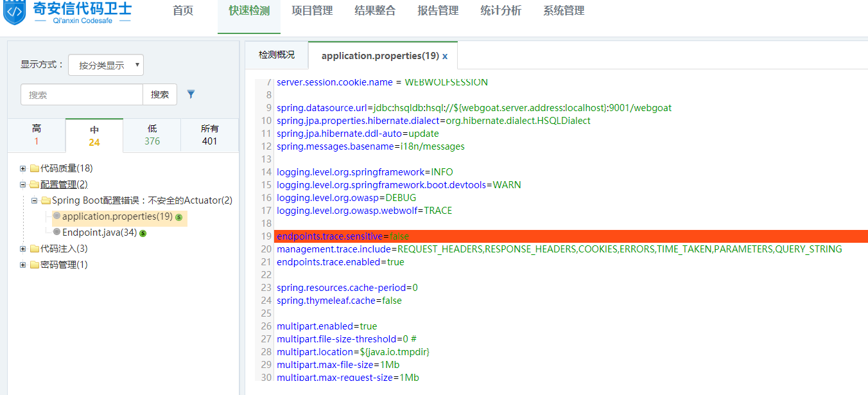Click the Qi'anxin Codesafe shield logo
Viewport: 868px width, 395px height.
tap(15, 12)
